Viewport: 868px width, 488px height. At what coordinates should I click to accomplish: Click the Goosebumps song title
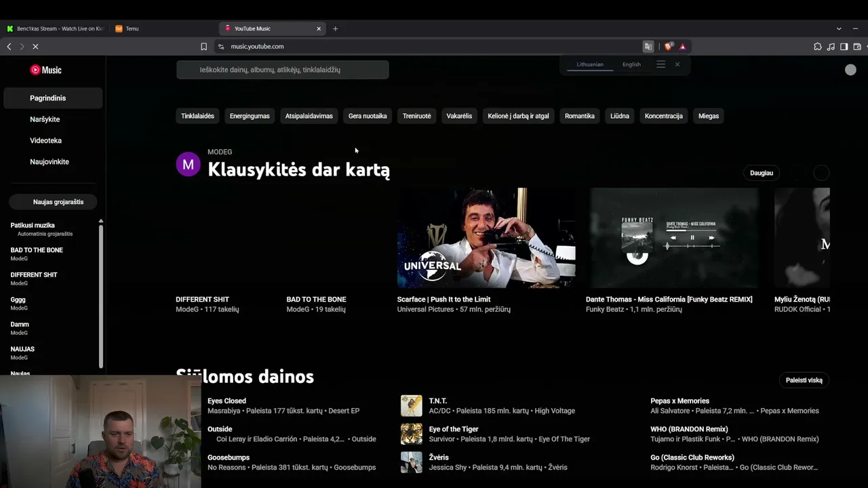point(229,457)
